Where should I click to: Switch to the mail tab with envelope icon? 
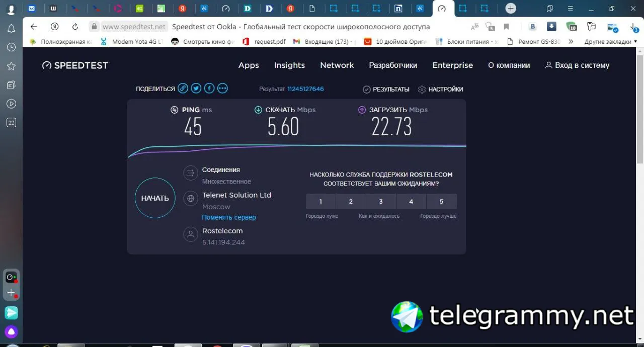click(32, 8)
